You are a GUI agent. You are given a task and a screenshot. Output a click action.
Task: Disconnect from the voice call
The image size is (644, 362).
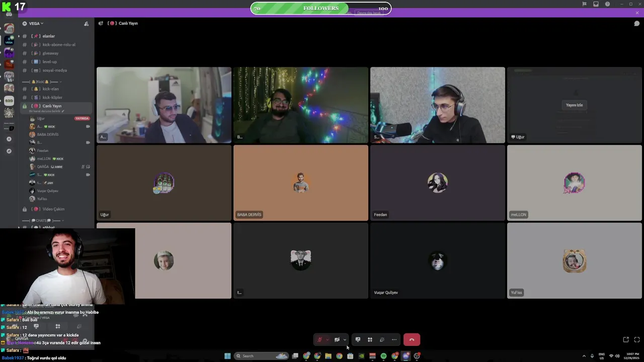(412, 340)
